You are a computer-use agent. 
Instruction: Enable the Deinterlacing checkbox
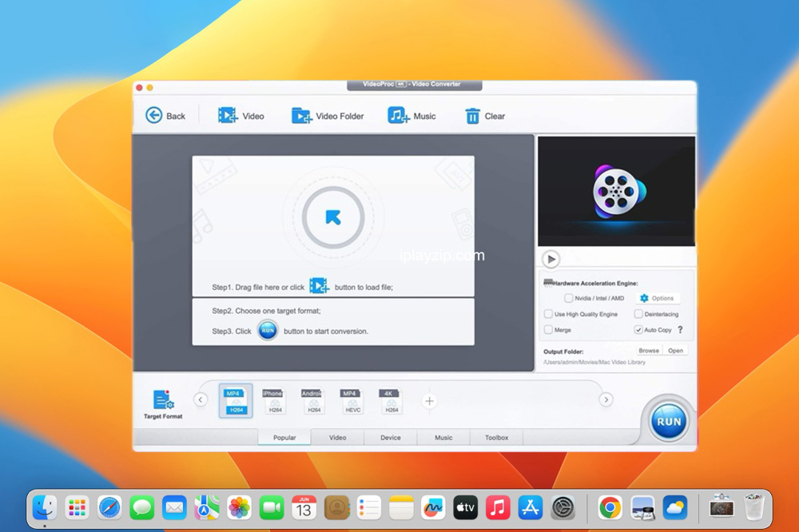[x=638, y=314]
